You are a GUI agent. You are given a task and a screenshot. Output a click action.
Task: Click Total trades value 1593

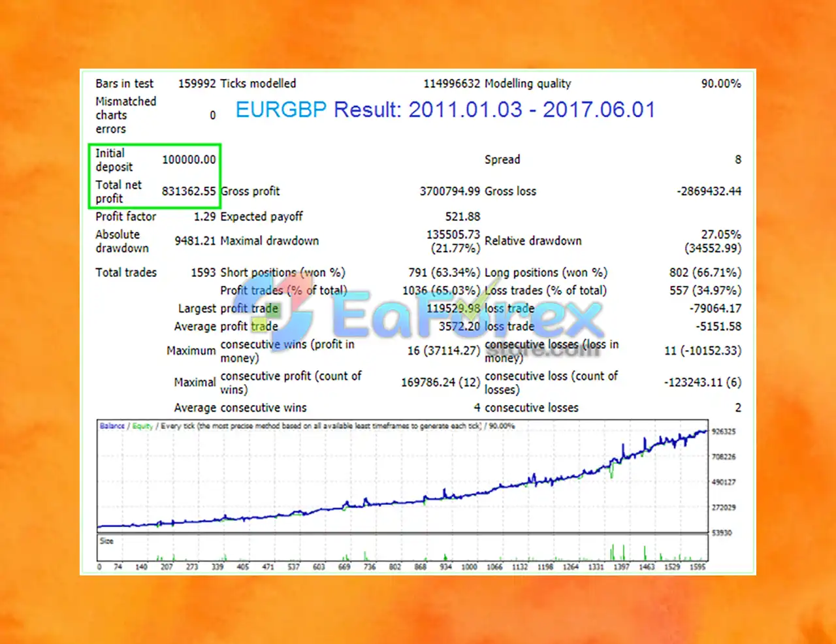203,272
